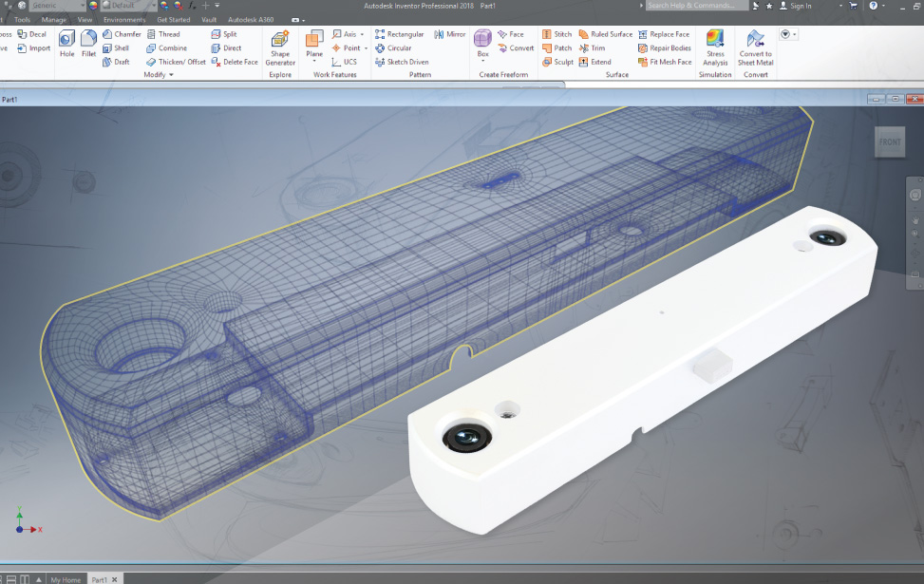Click the FRONT face of ViewCube
This screenshot has width=924, height=584.
point(890,142)
